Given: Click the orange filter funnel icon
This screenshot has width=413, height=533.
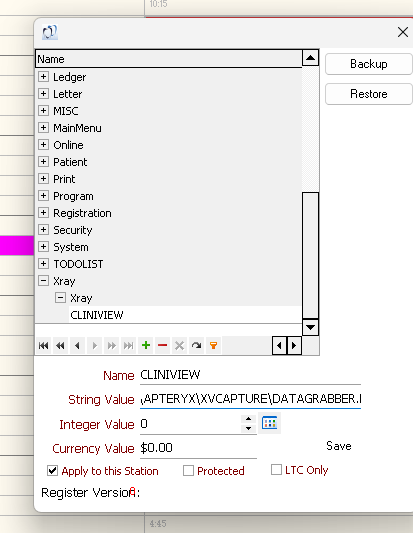Looking at the screenshot, I should pyautogui.click(x=213, y=346).
